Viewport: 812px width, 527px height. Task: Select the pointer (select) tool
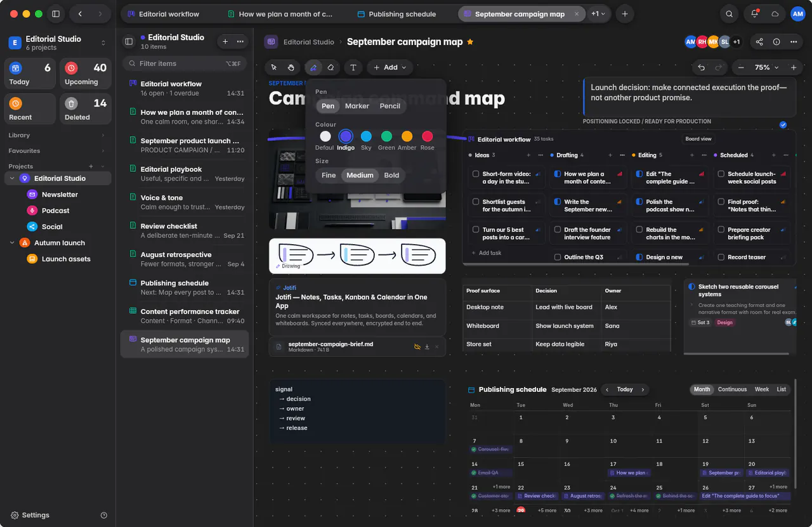pos(274,67)
